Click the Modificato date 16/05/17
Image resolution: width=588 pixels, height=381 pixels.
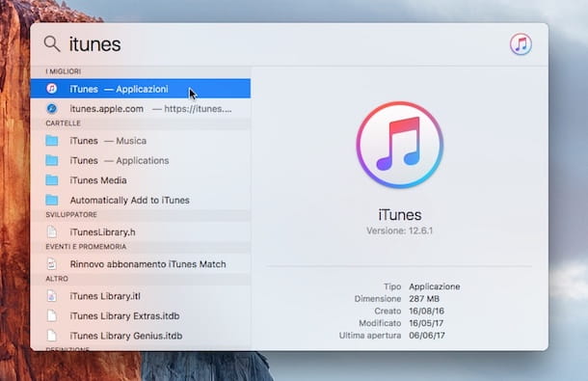pyautogui.click(x=426, y=323)
